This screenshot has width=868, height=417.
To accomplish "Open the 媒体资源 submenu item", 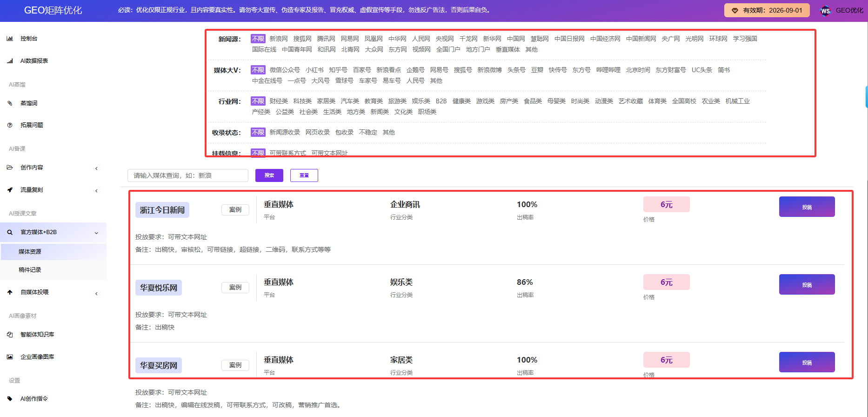I will click(53, 252).
